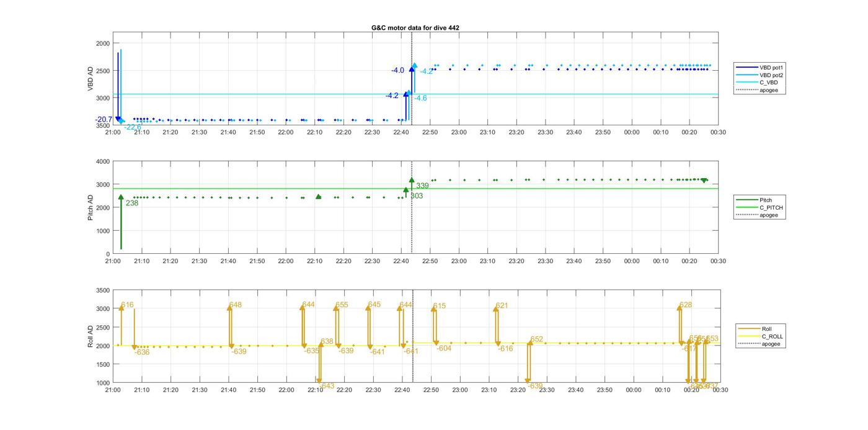Click the '-4.6' VBD data label

pyautogui.click(x=420, y=98)
